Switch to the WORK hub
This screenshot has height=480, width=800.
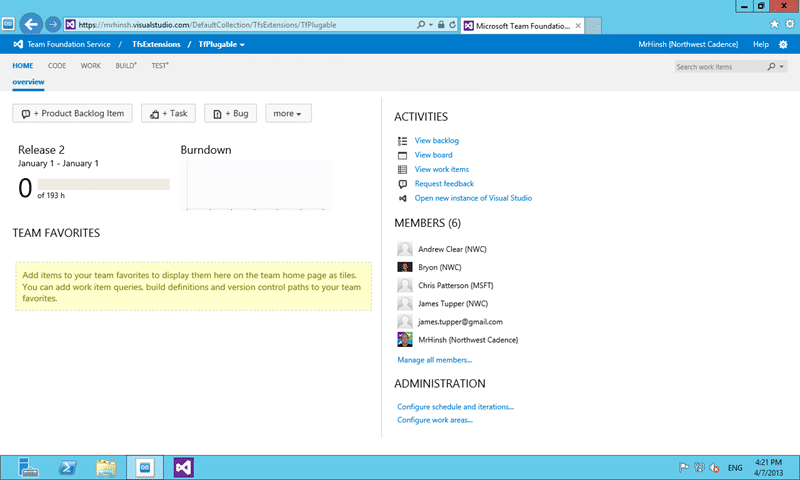point(90,66)
